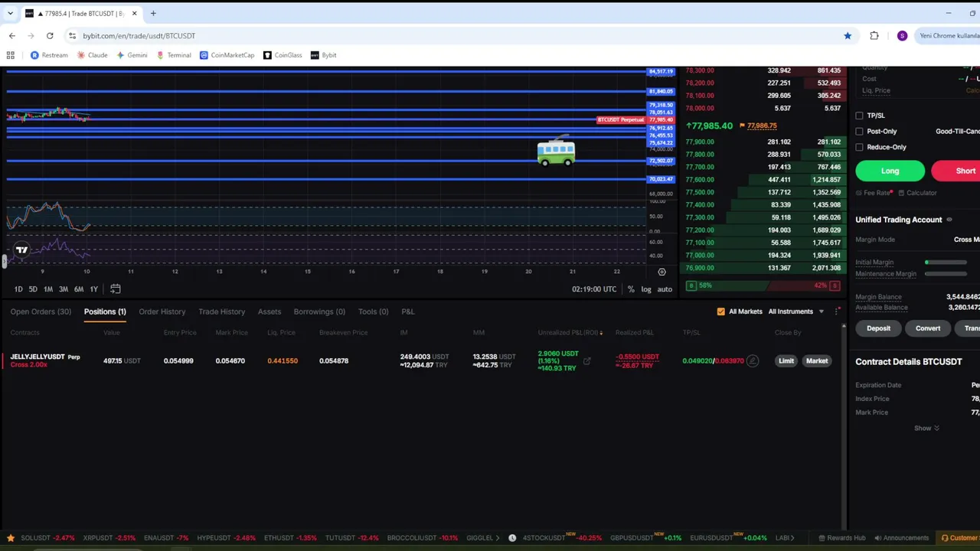This screenshot has height=551, width=980.
Task: View site information icon in address bar
Action: click(x=72, y=35)
